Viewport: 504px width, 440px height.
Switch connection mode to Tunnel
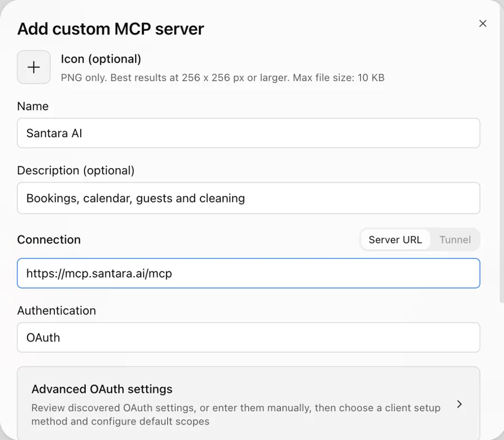[x=455, y=240]
